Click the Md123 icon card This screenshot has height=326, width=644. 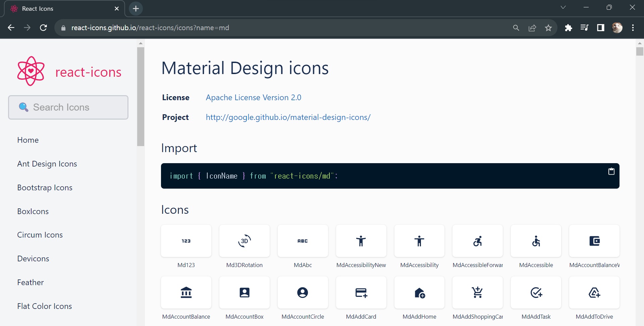coord(186,241)
